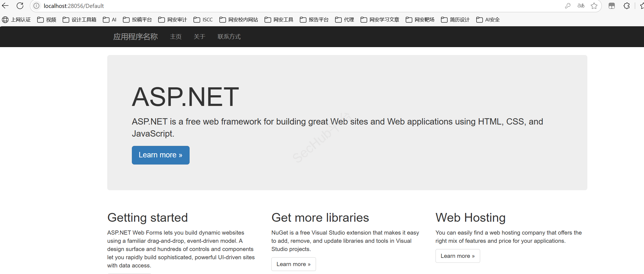Open the 关于 navbar item
Screen dimensions: 644x274
coord(199,37)
